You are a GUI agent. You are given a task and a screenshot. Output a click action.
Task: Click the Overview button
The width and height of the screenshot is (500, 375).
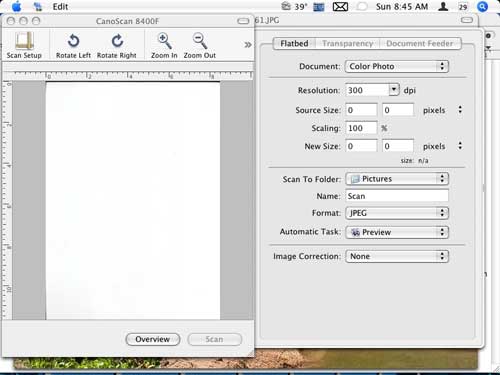click(x=153, y=339)
